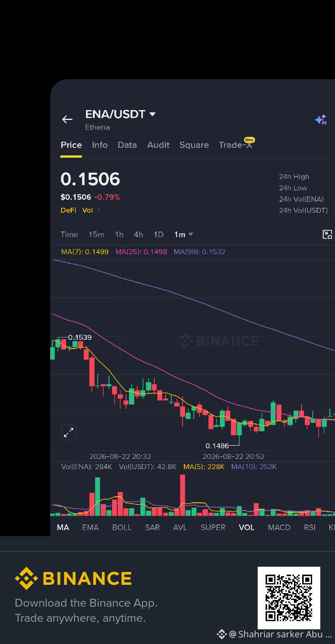Toggle the BOLL indicator
This screenshot has height=644, width=335.
[122, 527]
